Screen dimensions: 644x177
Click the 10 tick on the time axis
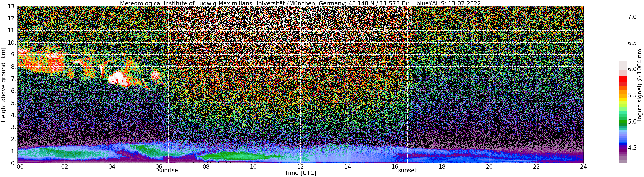click(253, 166)
